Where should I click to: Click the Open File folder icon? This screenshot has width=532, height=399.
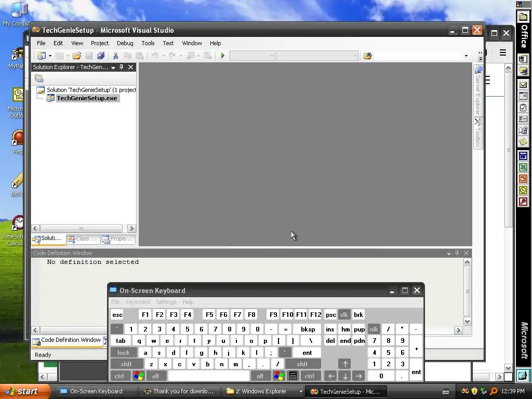click(77, 56)
